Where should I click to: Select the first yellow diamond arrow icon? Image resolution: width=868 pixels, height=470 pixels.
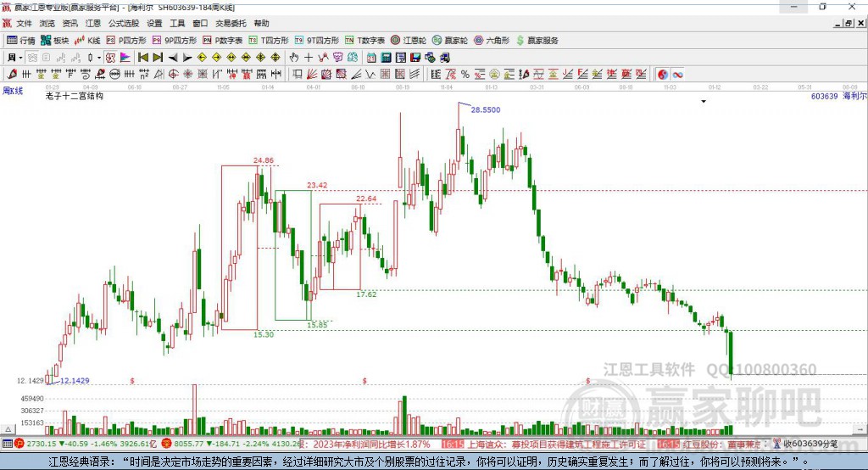(202, 57)
